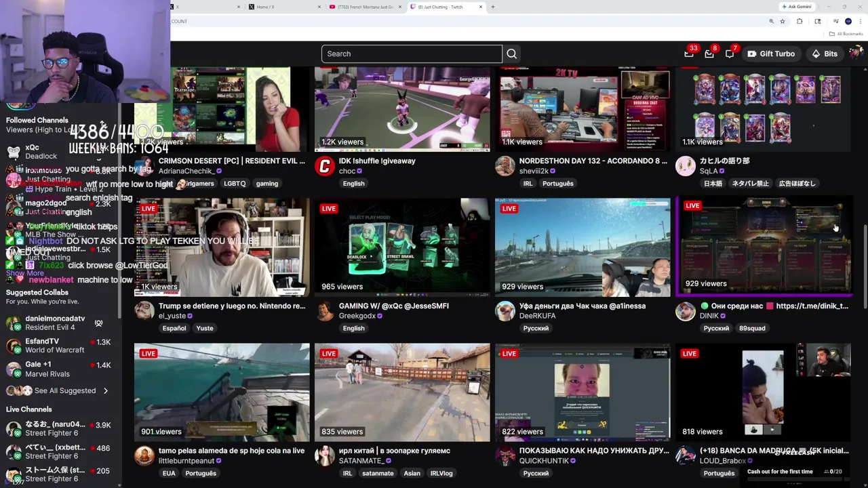Switch to the Home / X browser tab
This screenshot has width=868, height=488.
point(285,7)
